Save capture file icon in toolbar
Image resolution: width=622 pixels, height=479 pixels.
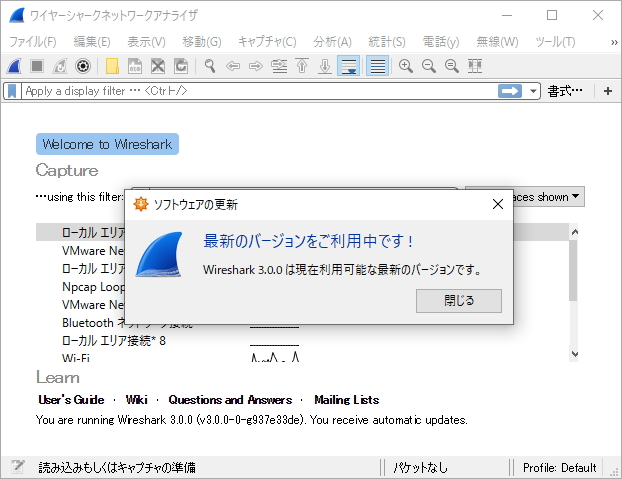[135, 66]
